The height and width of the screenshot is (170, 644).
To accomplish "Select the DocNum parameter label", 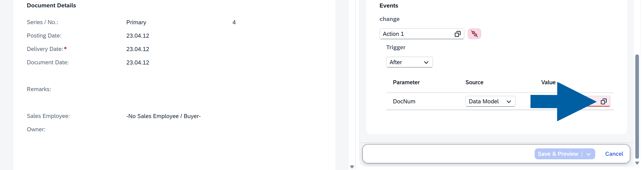I will (x=404, y=101).
